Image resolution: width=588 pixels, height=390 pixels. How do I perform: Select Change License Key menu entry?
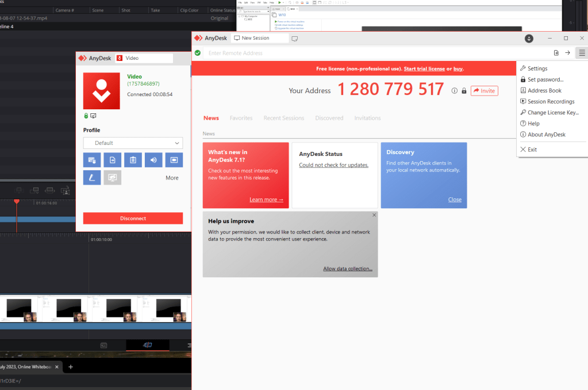click(x=552, y=112)
